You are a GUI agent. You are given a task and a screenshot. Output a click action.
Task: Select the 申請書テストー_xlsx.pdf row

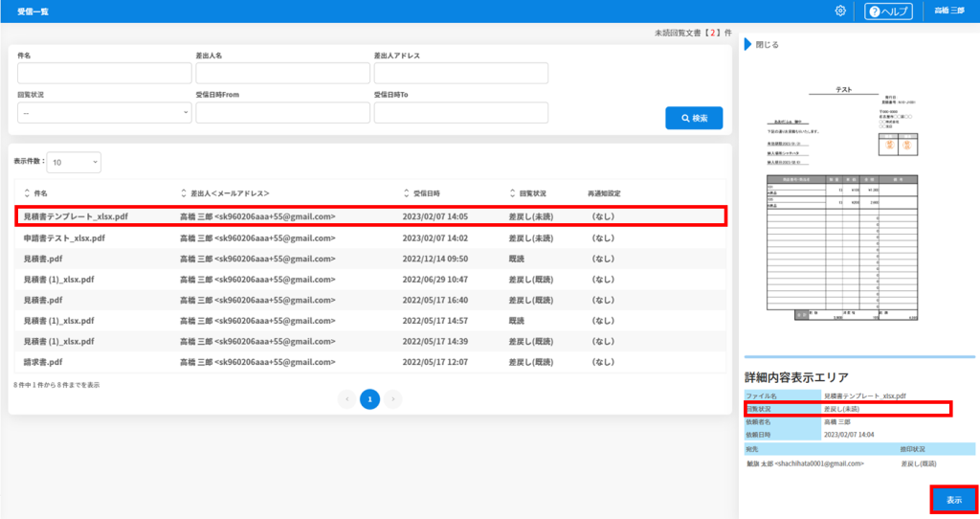tap(370, 238)
